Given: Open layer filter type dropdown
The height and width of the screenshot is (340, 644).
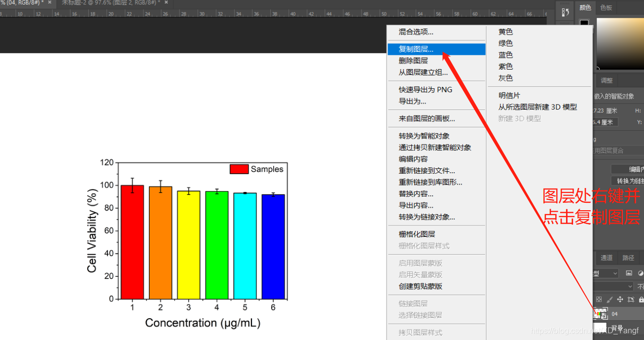Looking at the screenshot, I should coord(606,273).
